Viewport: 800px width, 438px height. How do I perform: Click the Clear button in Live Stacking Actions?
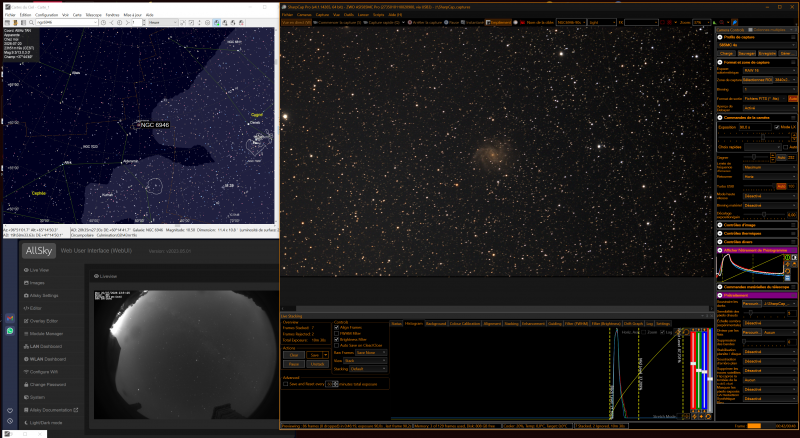(294, 355)
